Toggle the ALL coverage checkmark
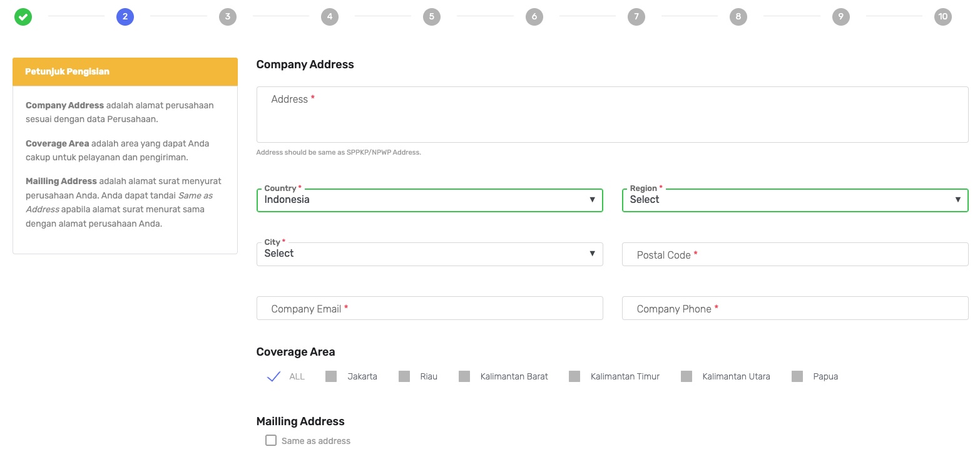 pyautogui.click(x=273, y=376)
